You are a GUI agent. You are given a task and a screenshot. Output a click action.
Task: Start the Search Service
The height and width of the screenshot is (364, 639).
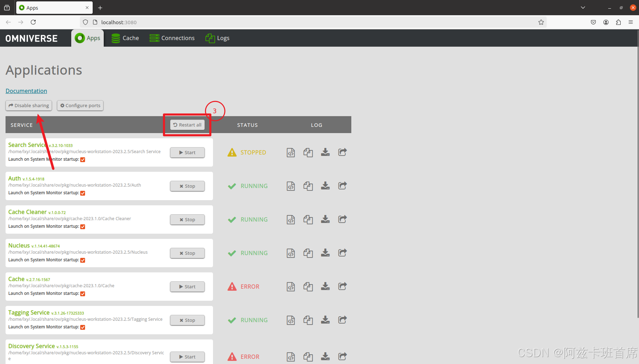(187, 152)
